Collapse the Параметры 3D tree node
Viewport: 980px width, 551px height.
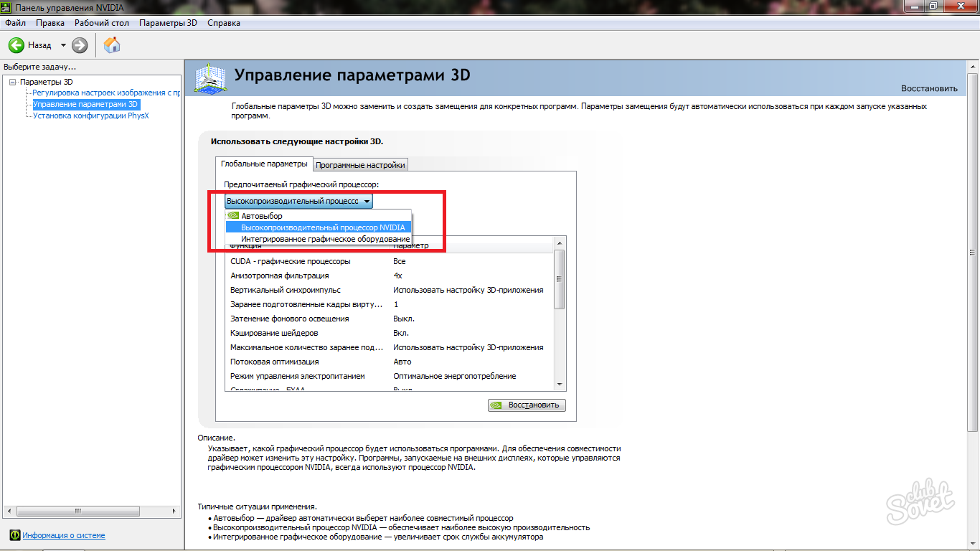[x=12, y=82]
